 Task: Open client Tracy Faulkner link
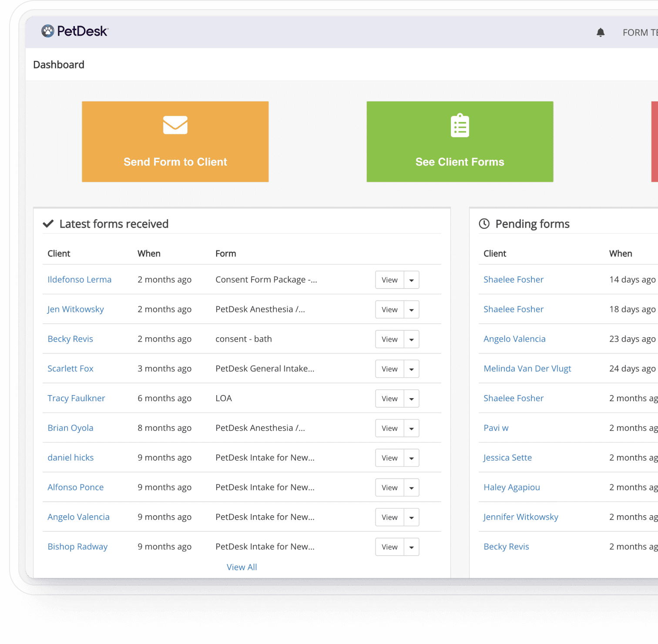(x=76, y=398)
